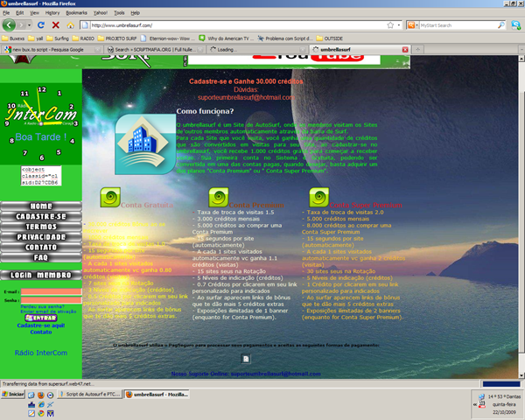Click the Conta Super Premium green spiral icon
Viewport: 525px width, 420px height.
(x=319, y=197)
